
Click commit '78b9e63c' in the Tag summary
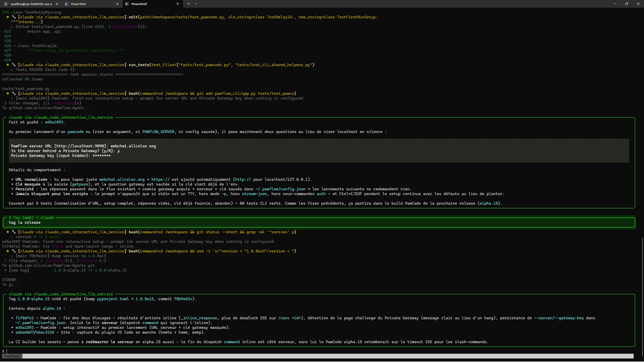coord(183,299)
